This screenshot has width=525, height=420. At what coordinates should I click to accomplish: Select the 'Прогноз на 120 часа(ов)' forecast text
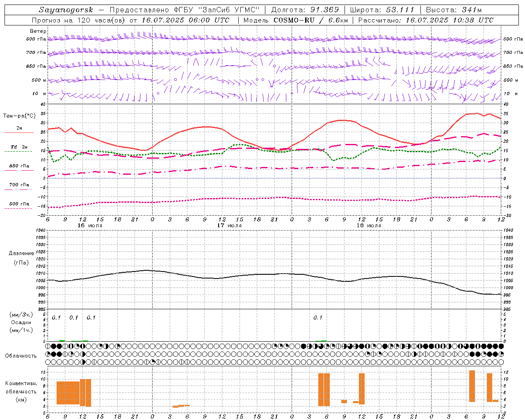(x=79, y=20)
